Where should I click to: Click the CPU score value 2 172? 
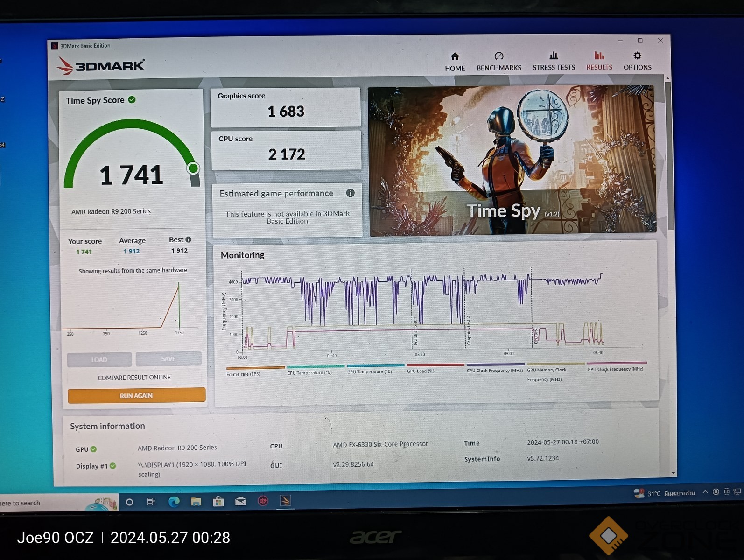pos(287,154)
